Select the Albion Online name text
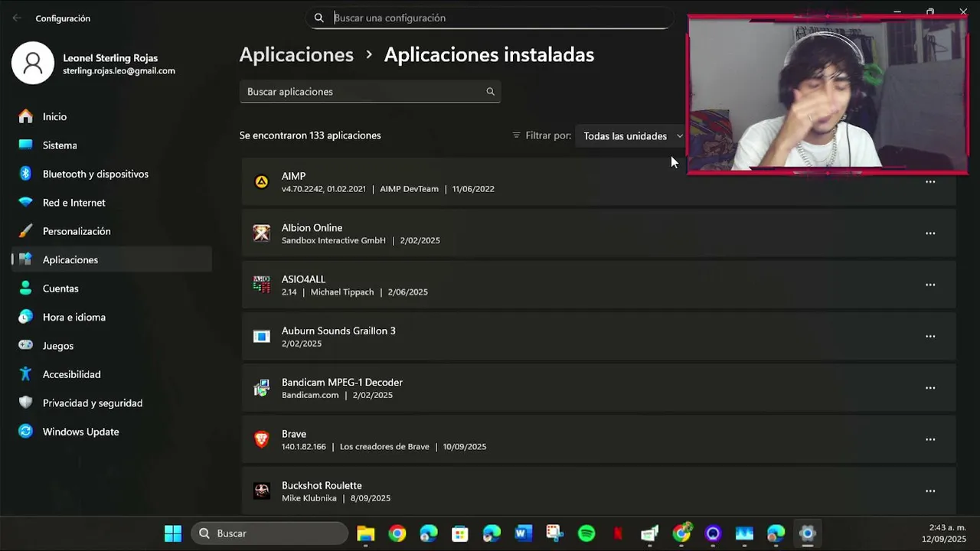Viewport: 980px width, 551px height. coord(312,228)
